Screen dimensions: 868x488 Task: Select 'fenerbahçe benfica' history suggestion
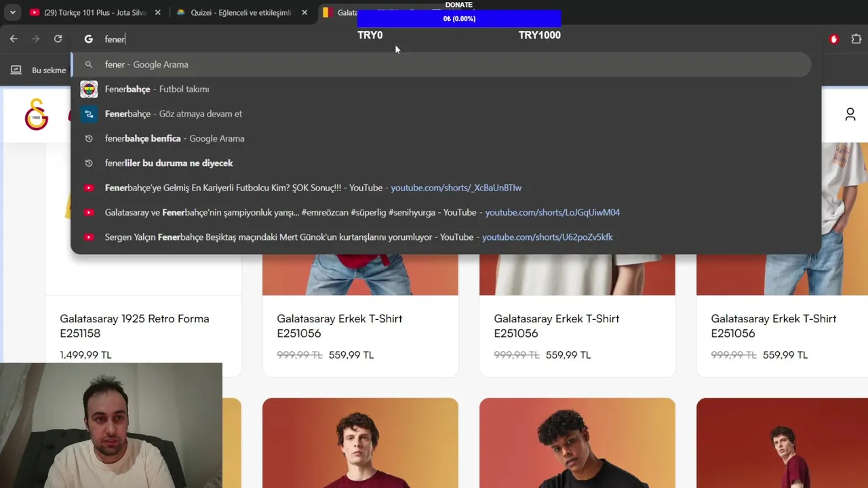pyautogui.click(x=441, y=138)
